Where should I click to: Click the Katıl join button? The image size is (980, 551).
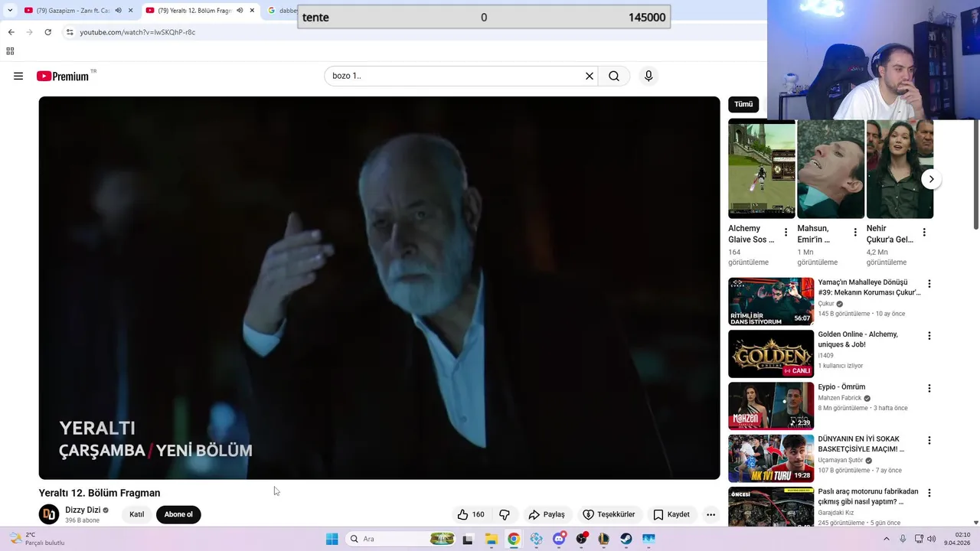(x=137, y=514)
